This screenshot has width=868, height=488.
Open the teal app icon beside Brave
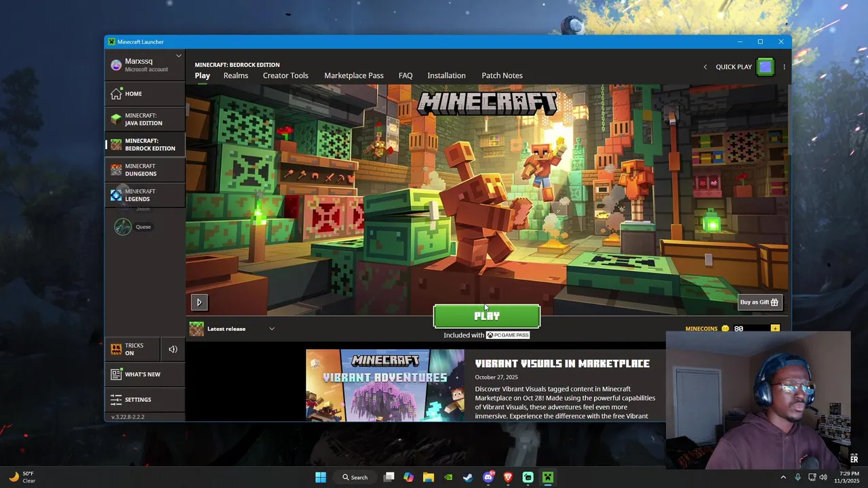pos(528,477)
